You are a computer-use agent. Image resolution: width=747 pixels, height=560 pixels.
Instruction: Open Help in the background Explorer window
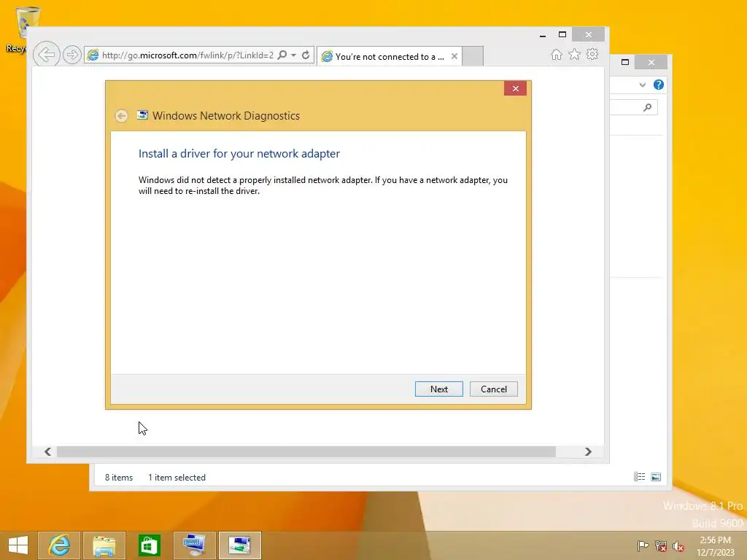(659, 85)
